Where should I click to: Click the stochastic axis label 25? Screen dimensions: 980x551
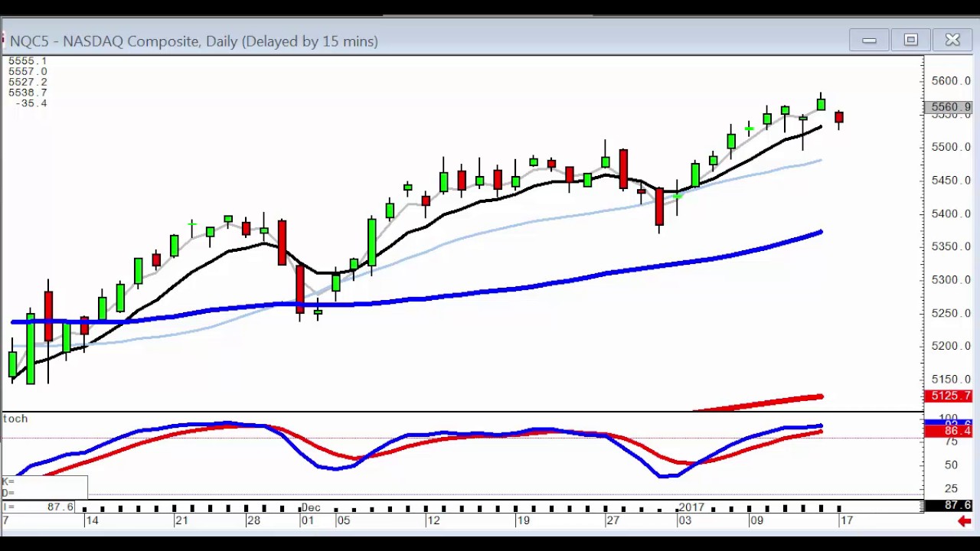pos(951,488)
